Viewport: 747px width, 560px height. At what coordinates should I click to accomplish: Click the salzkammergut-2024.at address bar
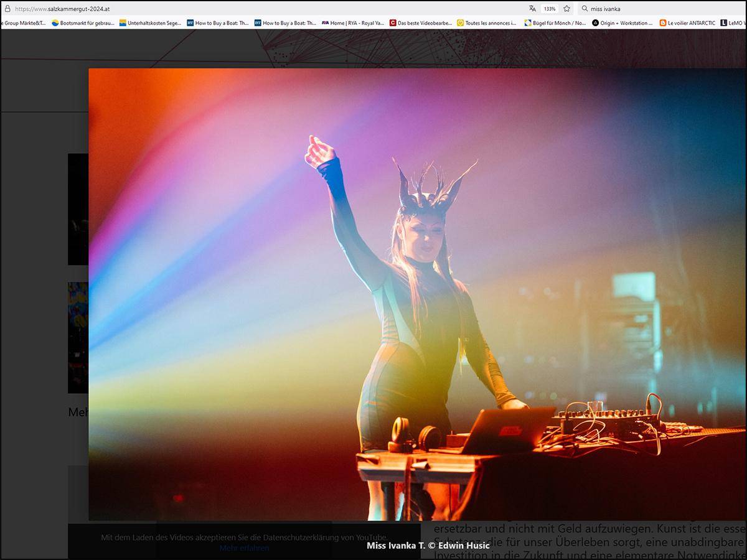coord(268,9)
